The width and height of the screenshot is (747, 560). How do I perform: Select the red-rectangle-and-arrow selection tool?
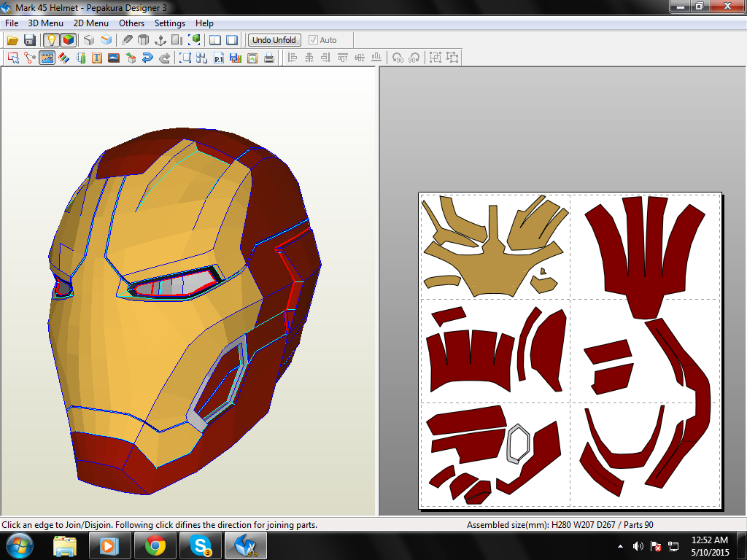[x=13, y=58]
